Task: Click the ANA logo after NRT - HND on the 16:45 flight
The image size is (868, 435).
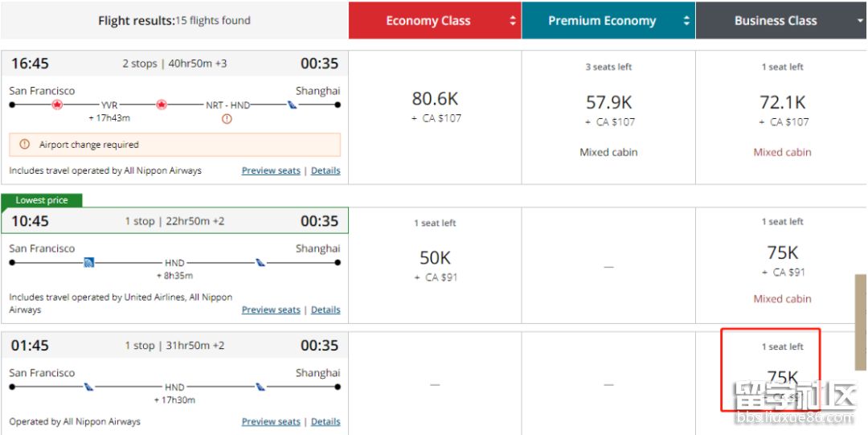Action: [x=293, y=105]
